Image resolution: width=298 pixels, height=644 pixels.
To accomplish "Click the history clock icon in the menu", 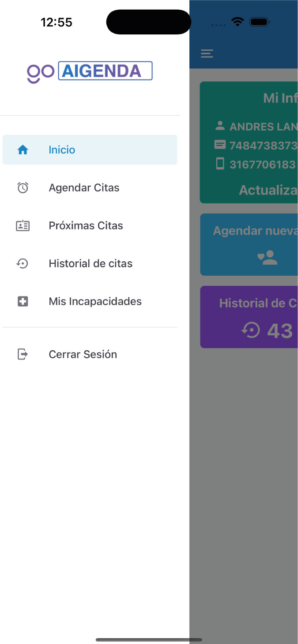I will pyautogui.click(x=23, y=264).
